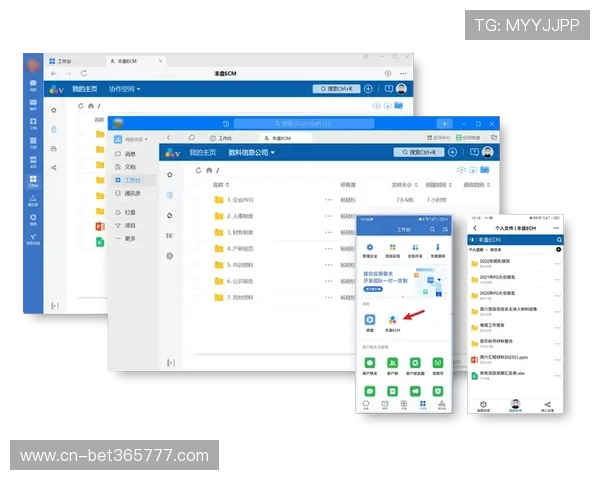Click the home icon in the front window breadcrumb
Viewport: 600px width, 480px height.
tap(209, 171)
